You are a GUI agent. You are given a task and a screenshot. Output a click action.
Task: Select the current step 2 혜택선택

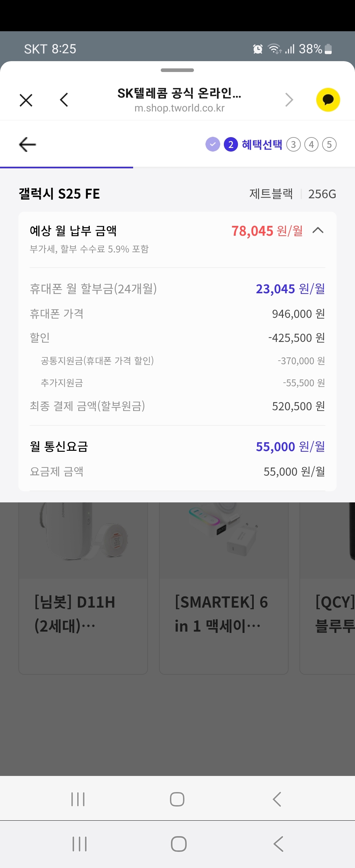254,145
